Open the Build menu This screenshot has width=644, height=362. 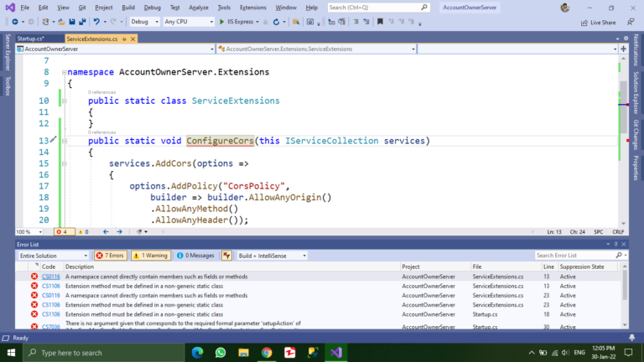pyautogui.click(x=127, y=7)
